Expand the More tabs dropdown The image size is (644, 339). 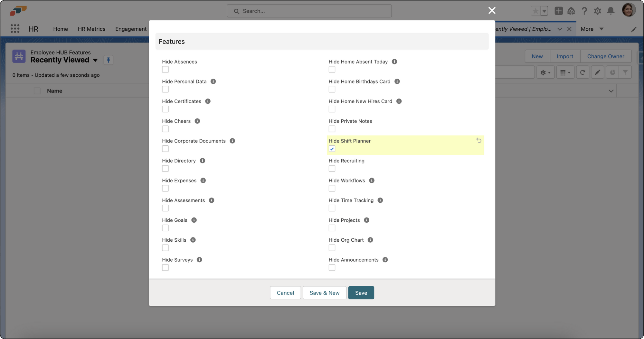(592, 29)
